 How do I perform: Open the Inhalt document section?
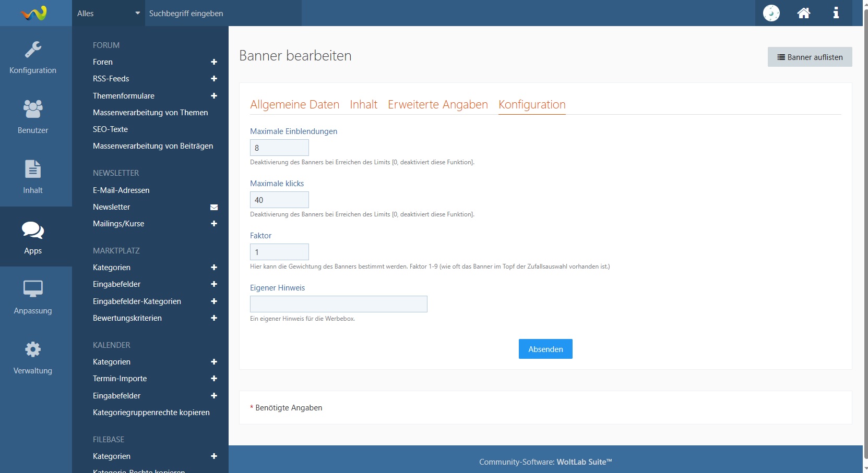(x=33, y=177)
